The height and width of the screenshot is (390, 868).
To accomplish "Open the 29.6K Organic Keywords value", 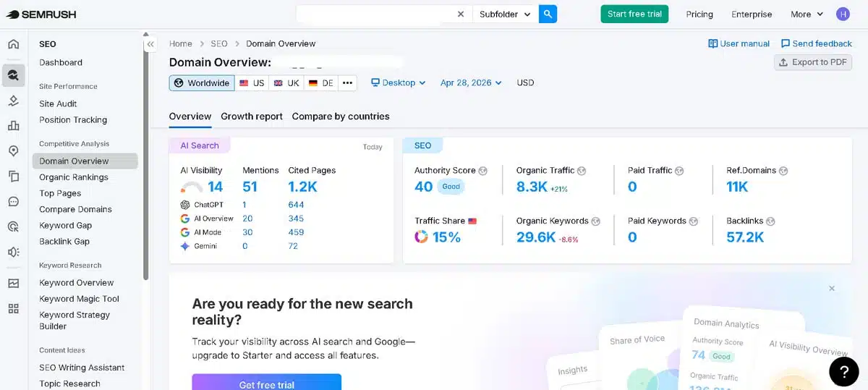I will (x=536, y=237).
